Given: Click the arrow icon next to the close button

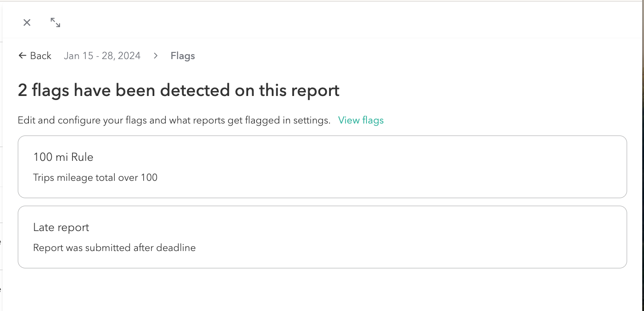Looking at the screenshot, I should tap(55, 22).
